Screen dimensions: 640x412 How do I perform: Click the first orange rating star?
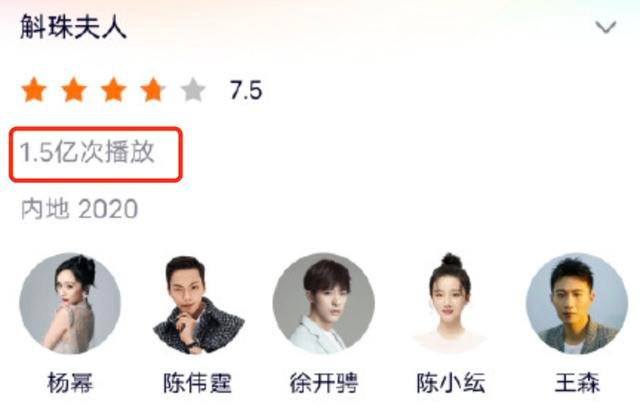click(34, 89)
